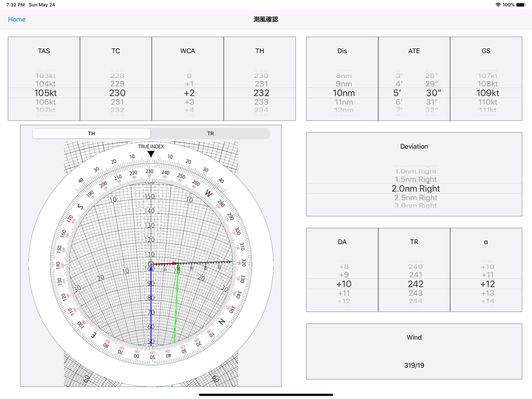This screenshot has height=399, width=532.
Task: Pick 233 in the TH wheel
Action: tap(261, 102)
